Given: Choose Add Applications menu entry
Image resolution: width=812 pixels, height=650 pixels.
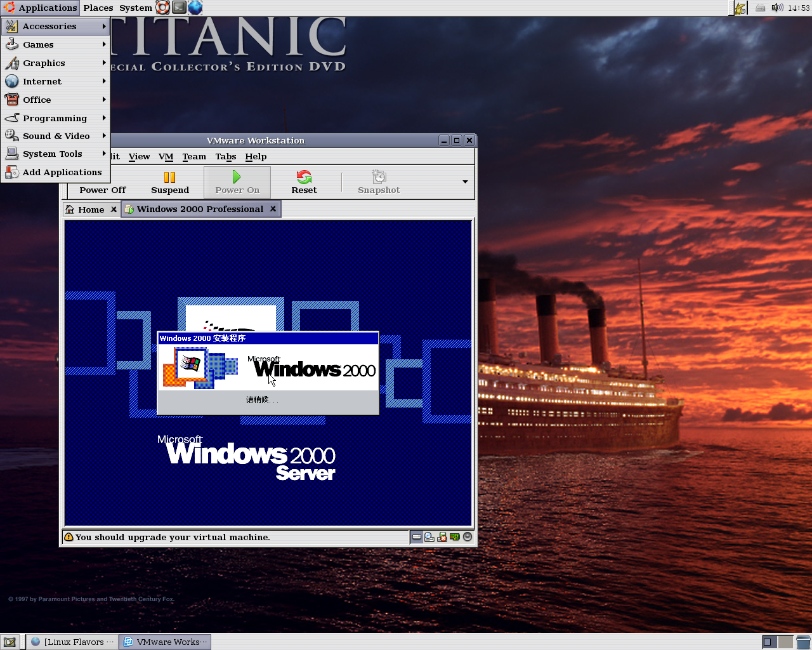Looking at the screenshot, I should (x=56, y=172).
